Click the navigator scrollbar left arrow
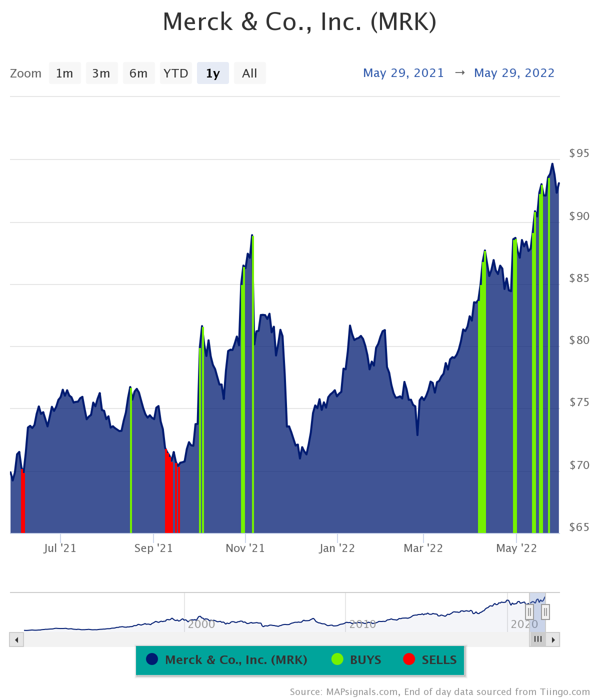The height and width of the screenshot is (700, 600). pyautogui.click(x=16, y=639)
